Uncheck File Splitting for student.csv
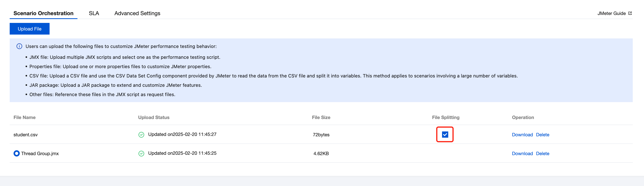The height and width of the screenshot is (186, 644). 445,135
